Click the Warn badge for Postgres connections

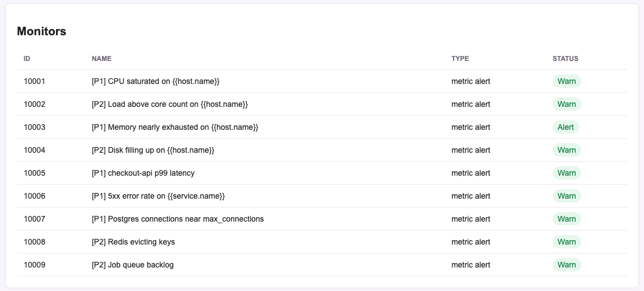567,219
